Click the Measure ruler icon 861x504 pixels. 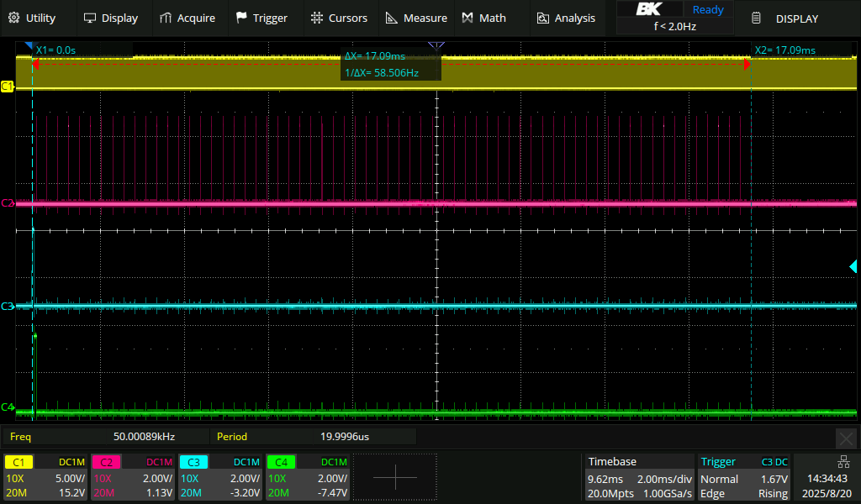click(392, 18)
